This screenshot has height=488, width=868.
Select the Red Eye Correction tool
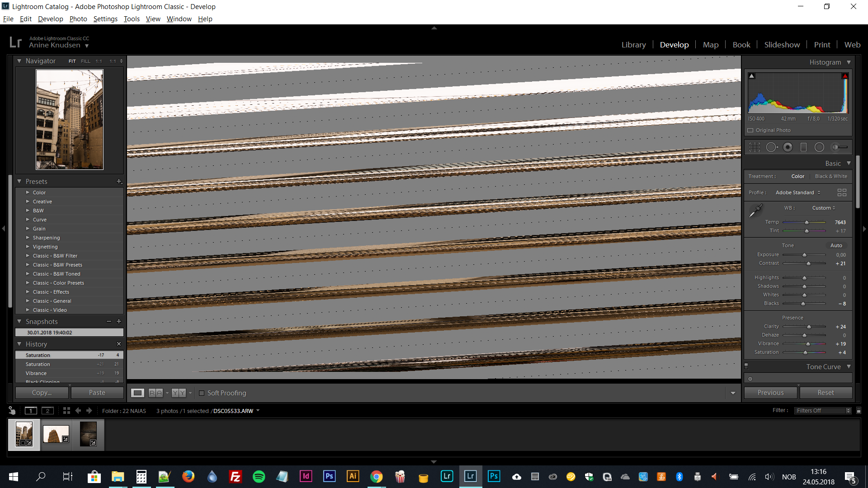click(788, 147)
